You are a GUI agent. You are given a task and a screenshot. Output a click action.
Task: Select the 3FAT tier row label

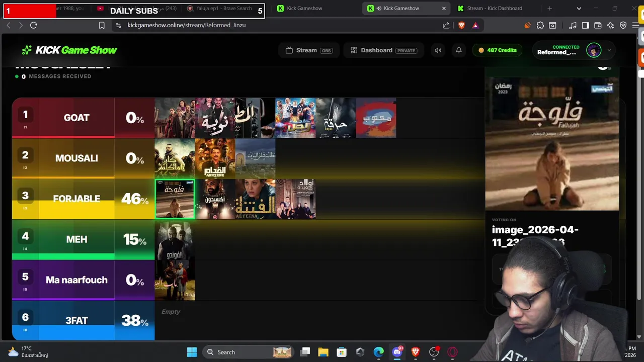tap(76, 320)
